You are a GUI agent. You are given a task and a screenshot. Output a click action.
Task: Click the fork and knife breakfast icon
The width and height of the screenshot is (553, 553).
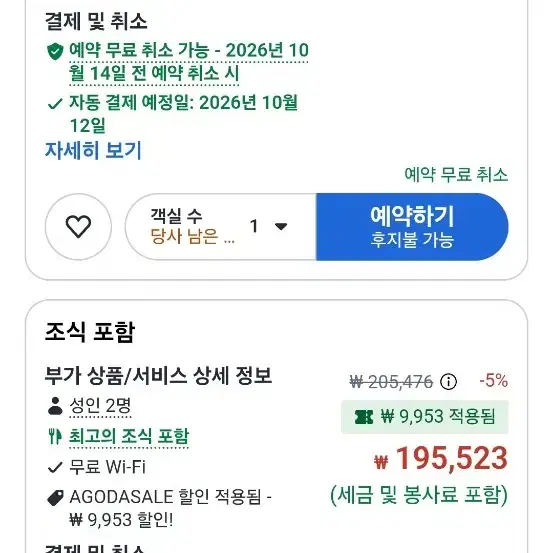[55, 437]
